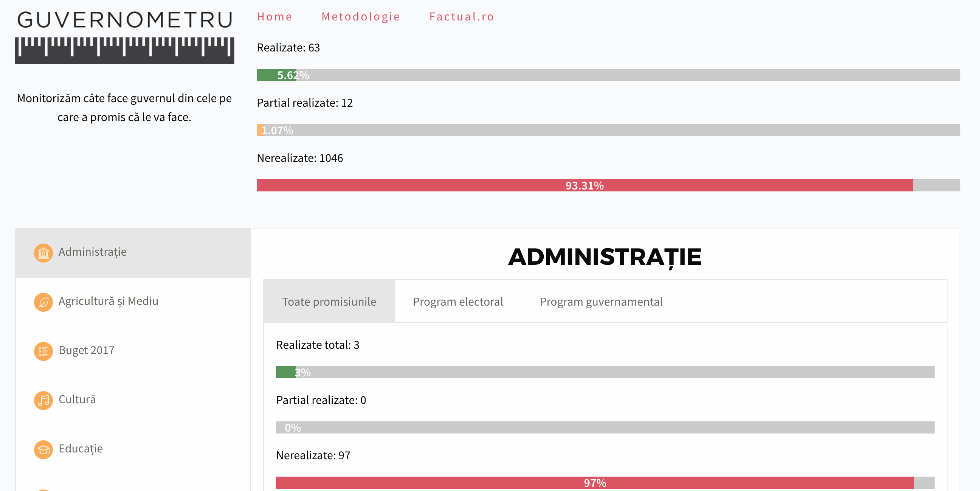This screenshot has height=491, width=980.
Task: Click the Educație graduation cap icon
Action: (x=43, y=449)
